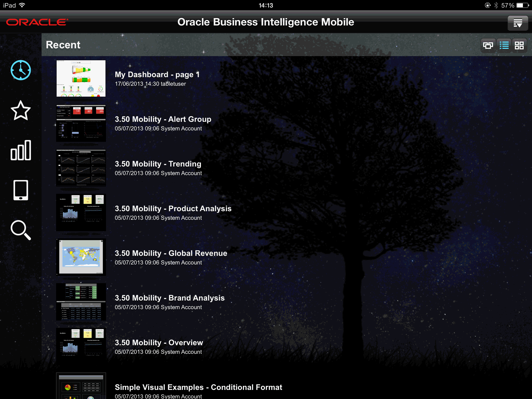Image resolution: width=532 pixels, height=399 pixels.
Task: Open the options menu icon at top right
Action: click(518, 23)
